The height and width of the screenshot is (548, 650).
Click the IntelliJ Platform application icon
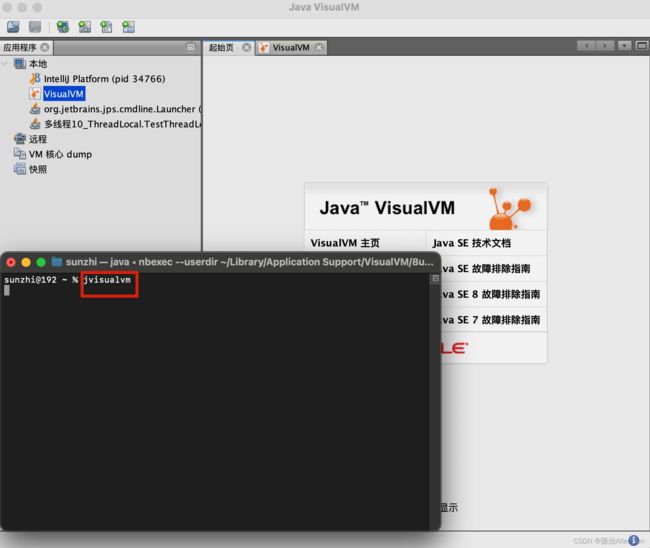35,78
